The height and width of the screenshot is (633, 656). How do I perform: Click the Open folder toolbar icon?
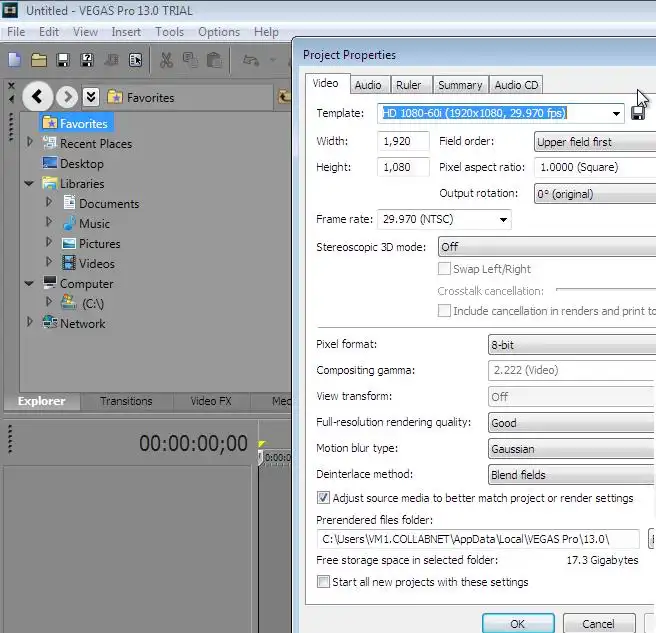pyautogui.click(x=38, y=60)
